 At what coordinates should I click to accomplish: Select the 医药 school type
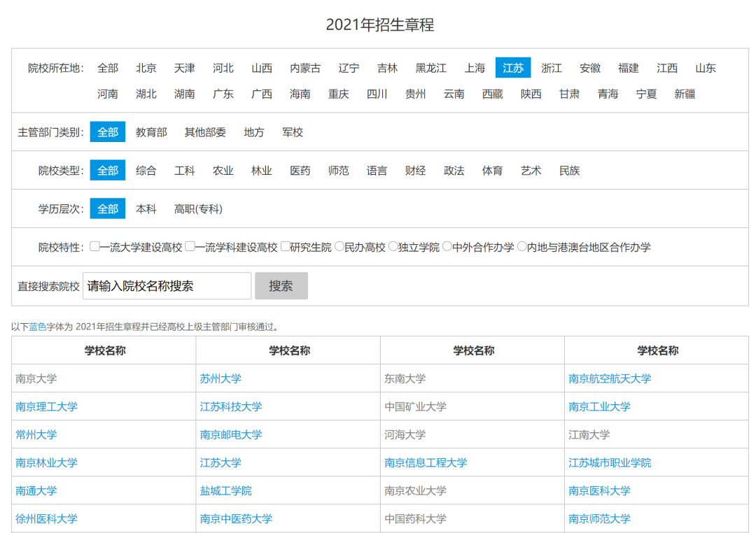click(x=300, y=170)
